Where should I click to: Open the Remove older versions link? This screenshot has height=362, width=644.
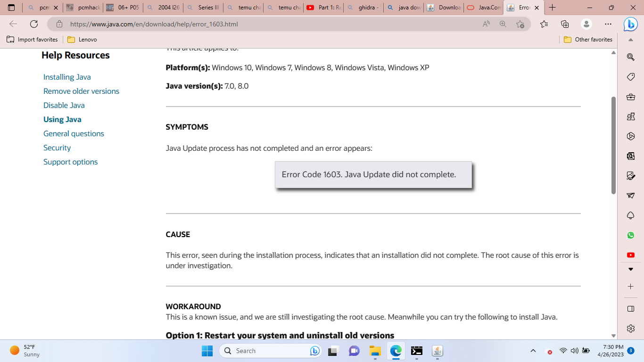tap(81, 91)
